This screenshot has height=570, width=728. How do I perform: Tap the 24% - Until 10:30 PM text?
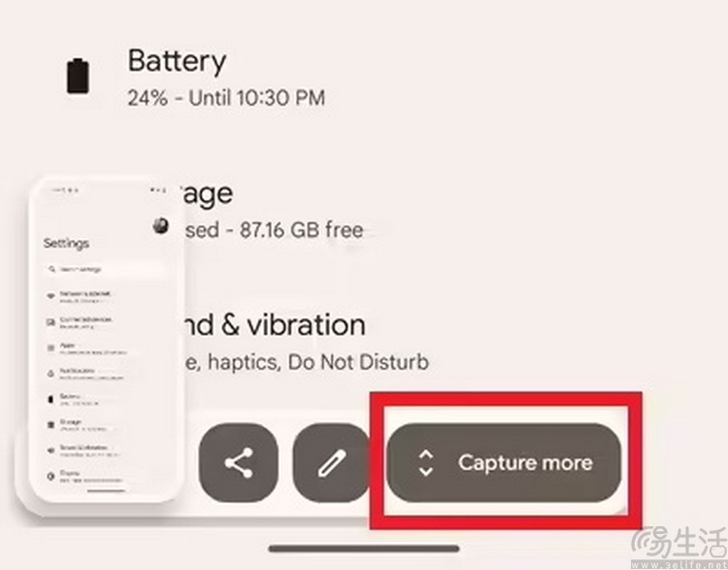coord(226,98)
